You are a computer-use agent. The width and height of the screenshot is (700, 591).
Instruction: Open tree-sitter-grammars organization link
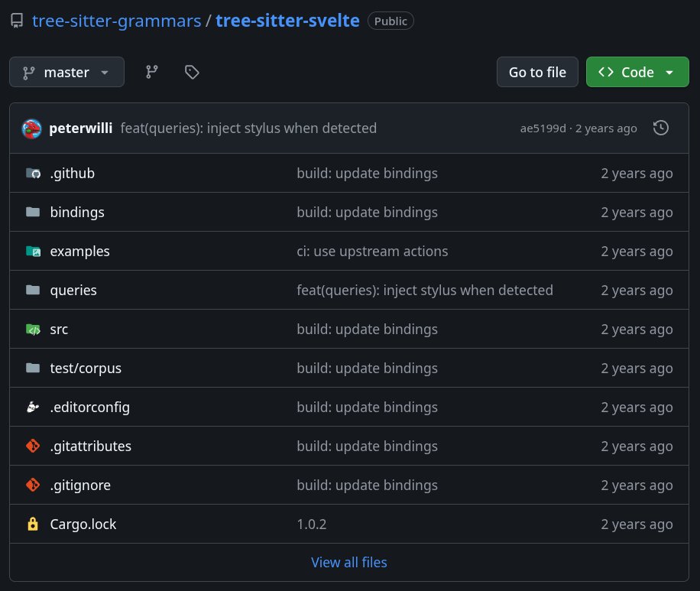tap(116, 21)
